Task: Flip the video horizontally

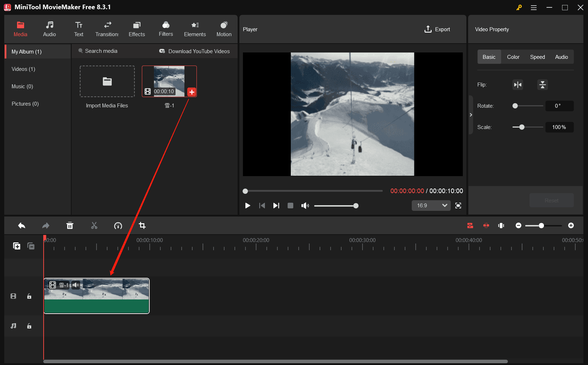Action: (x=518, y=85)
